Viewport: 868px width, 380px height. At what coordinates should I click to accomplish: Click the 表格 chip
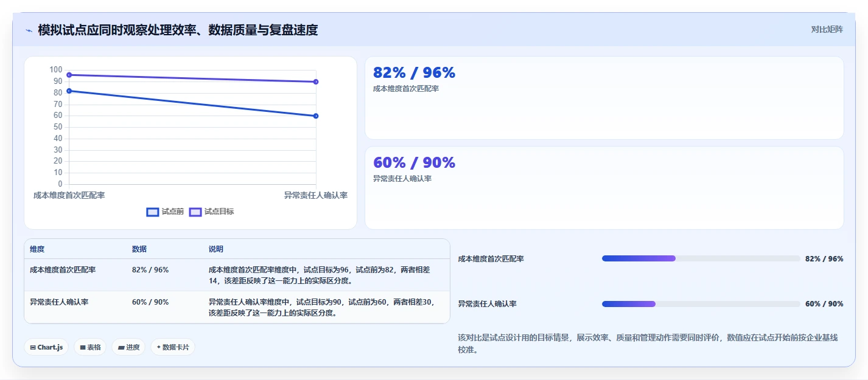[x=90, y=347]
